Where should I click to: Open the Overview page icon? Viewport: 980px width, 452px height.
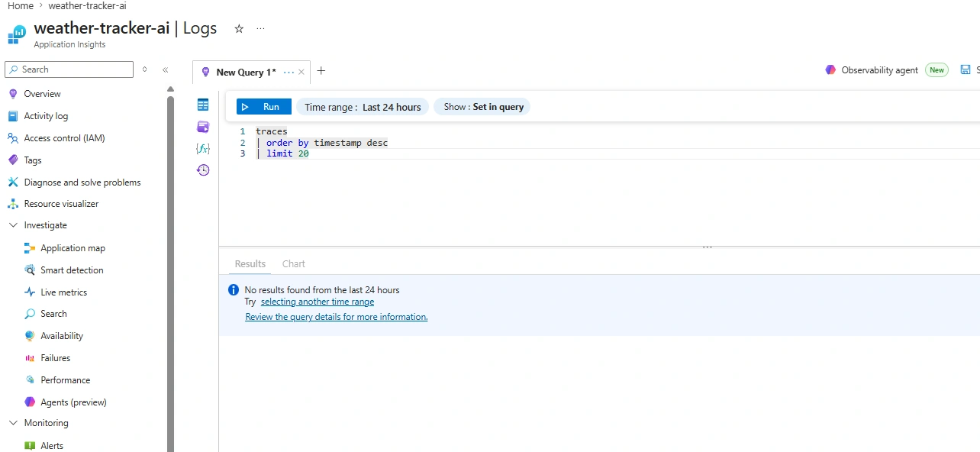[12, 94]
